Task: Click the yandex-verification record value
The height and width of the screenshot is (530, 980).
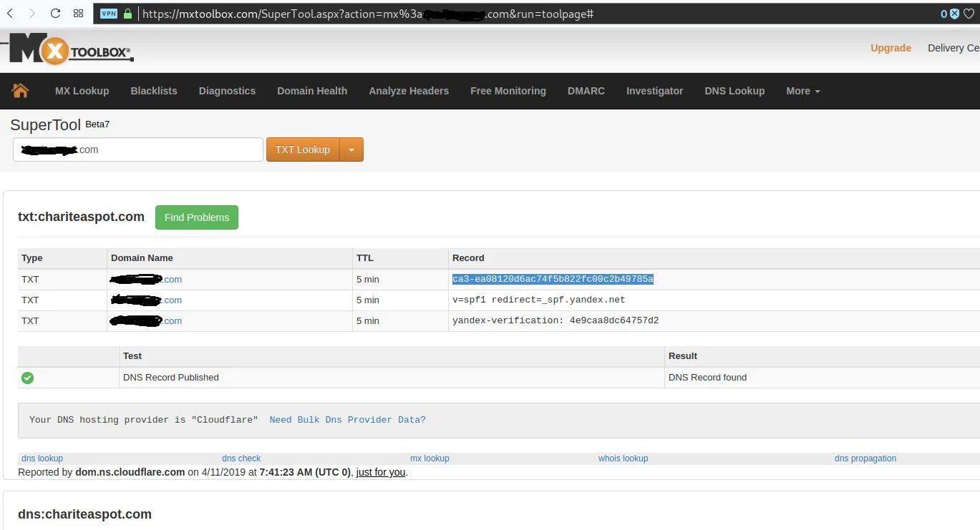Action: click(556, 320)
